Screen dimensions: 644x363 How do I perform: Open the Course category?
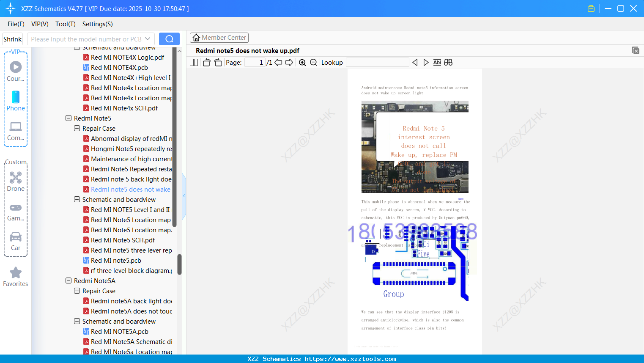(x=16, y=71)
